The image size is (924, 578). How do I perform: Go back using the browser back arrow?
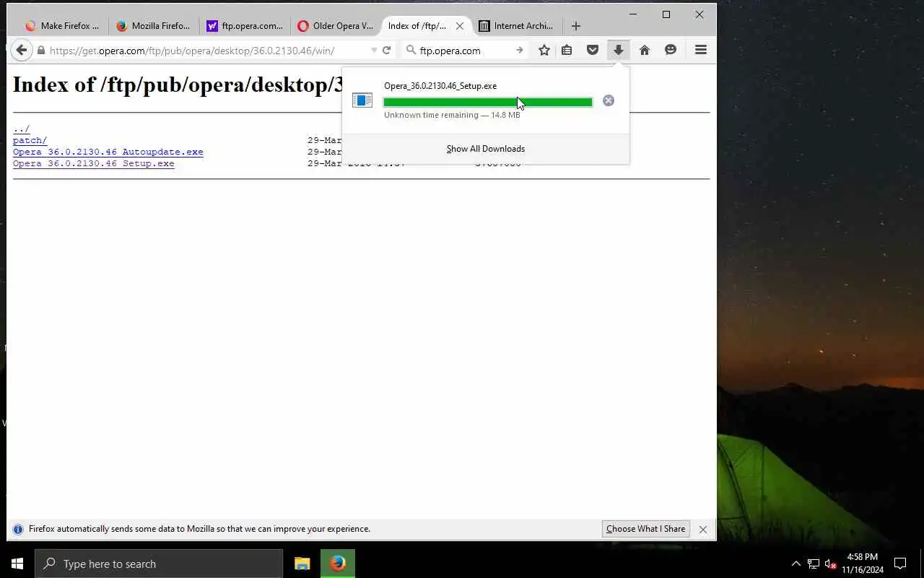22,50
